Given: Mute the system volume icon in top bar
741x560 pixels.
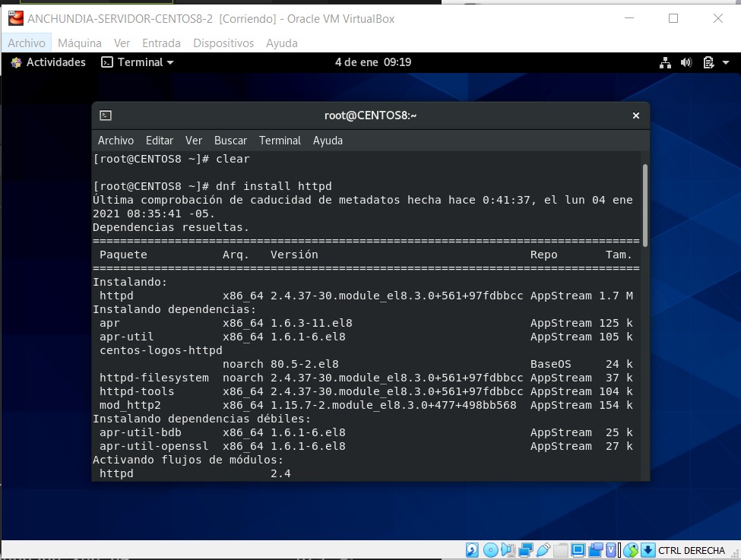Looking at the screenshot, I should (686, 62).
